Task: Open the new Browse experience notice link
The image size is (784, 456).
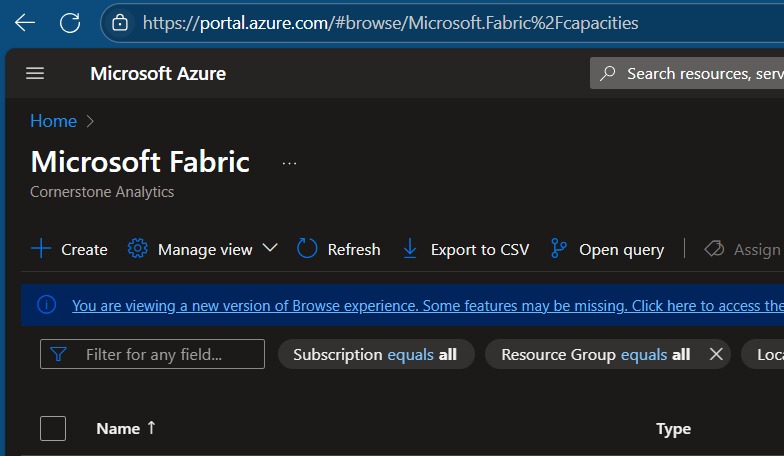Action: pyautogui.click(x=428, y=306)
